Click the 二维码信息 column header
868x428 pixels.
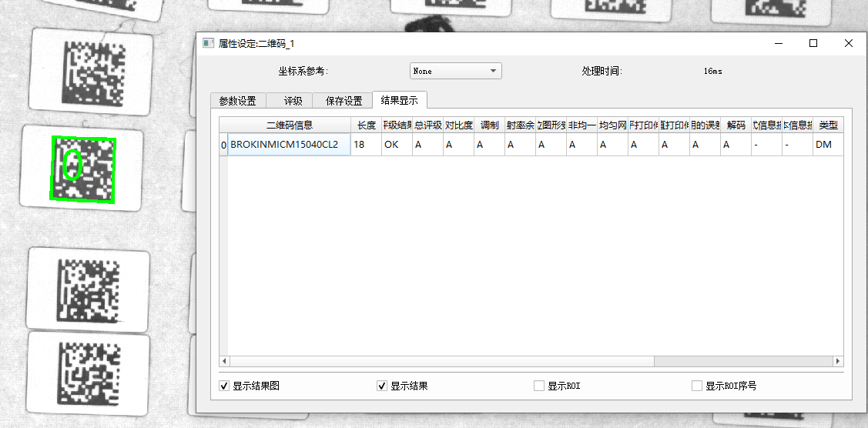(289, 125)
